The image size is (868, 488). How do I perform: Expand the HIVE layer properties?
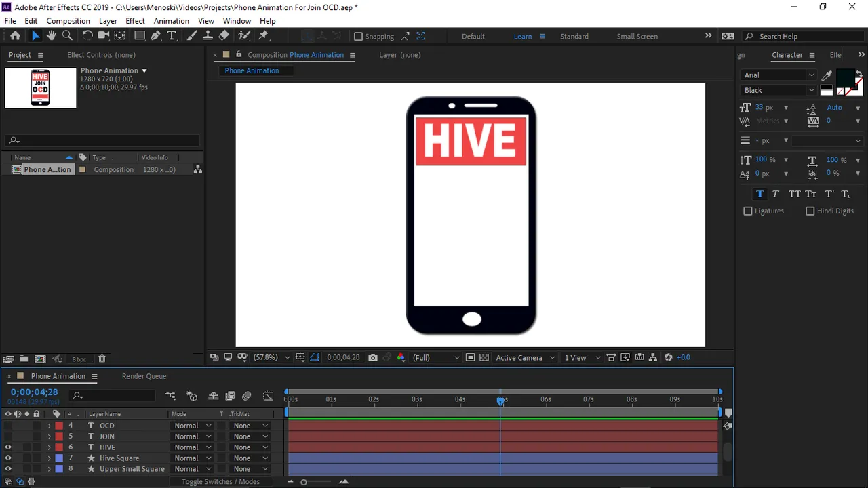tap(49, 447)
